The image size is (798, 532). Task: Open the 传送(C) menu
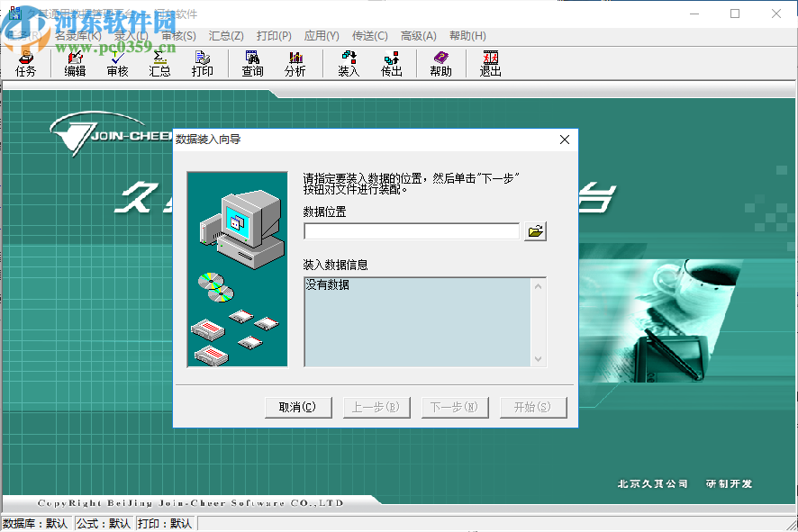pos(370,36)
